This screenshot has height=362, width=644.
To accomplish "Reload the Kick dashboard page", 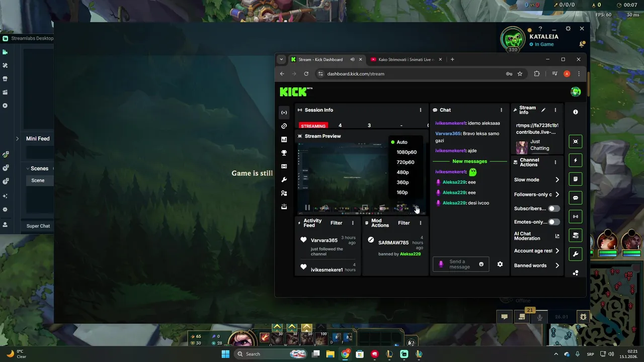I will (306, 73).
